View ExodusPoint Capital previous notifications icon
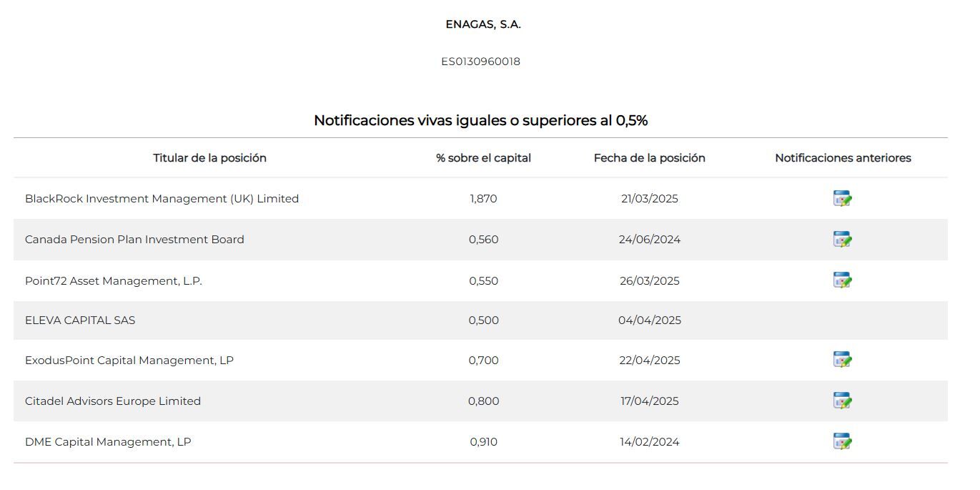The height and width of the screenshot is (490, 980). (843, 360)
